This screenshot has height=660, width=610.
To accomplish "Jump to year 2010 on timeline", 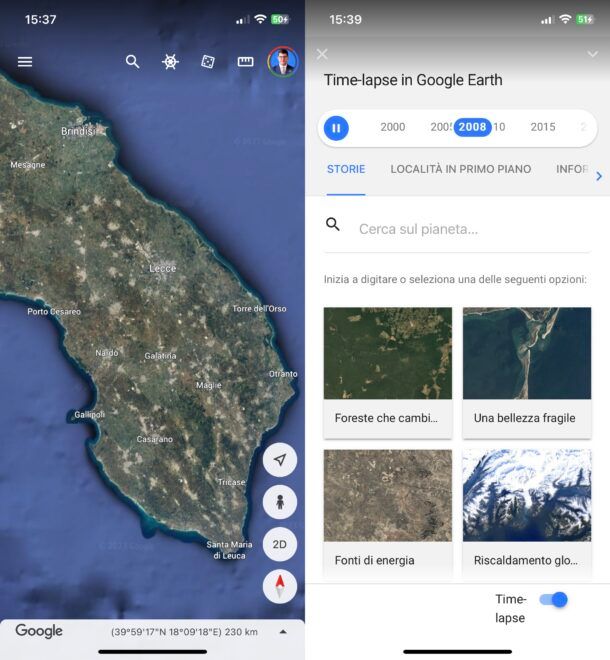I will pos(499,127).
